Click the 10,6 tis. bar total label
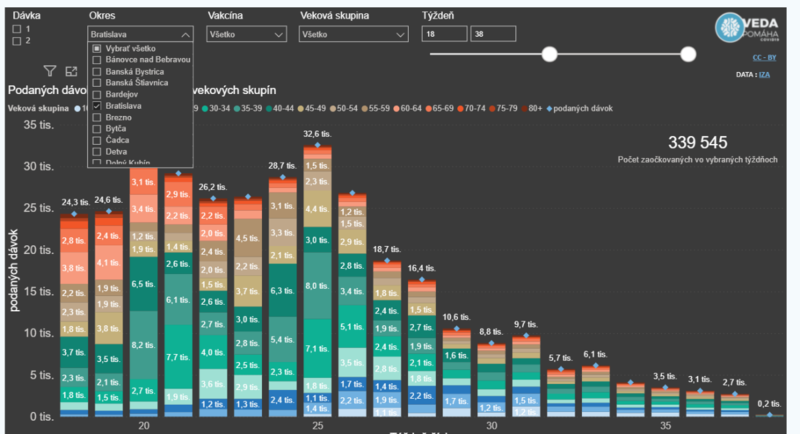Image resolution: width=800 pixels, height=434 pixels. click(x=456, y=317)
